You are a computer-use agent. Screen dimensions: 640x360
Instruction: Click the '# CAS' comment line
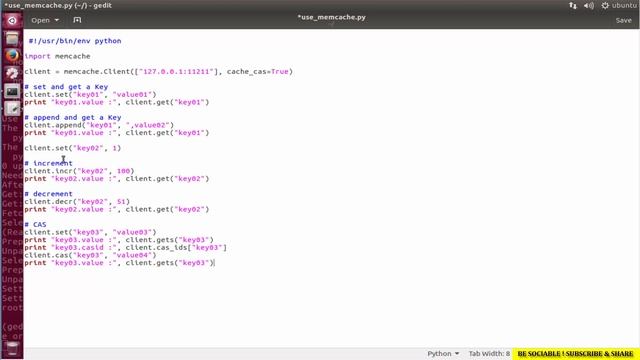pyautogui.click(x=35, y=224)
